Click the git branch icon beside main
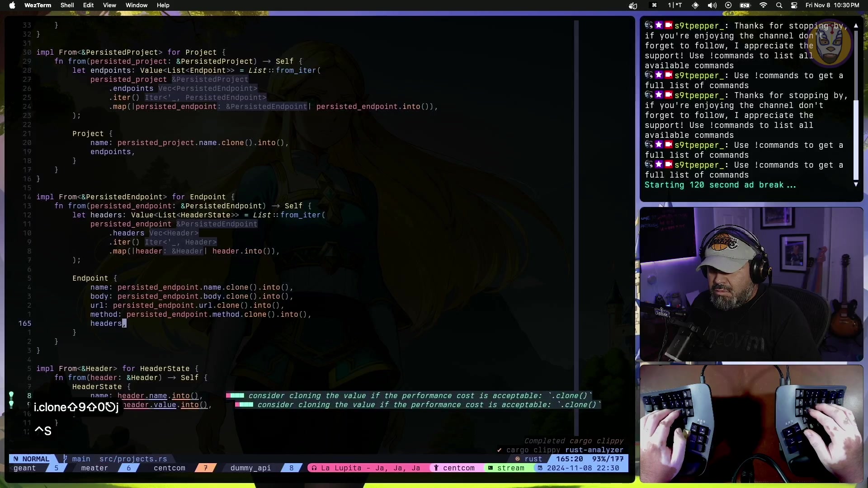 pos(65,459)
